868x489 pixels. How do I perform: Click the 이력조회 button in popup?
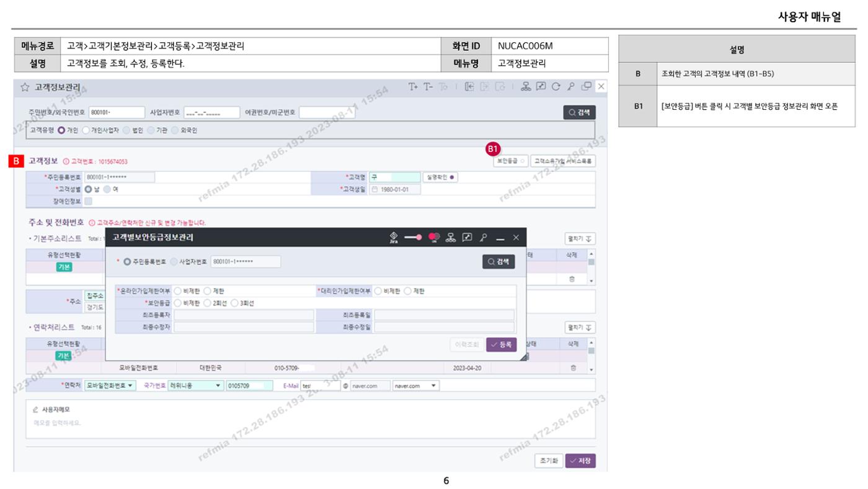coord(466,344)
